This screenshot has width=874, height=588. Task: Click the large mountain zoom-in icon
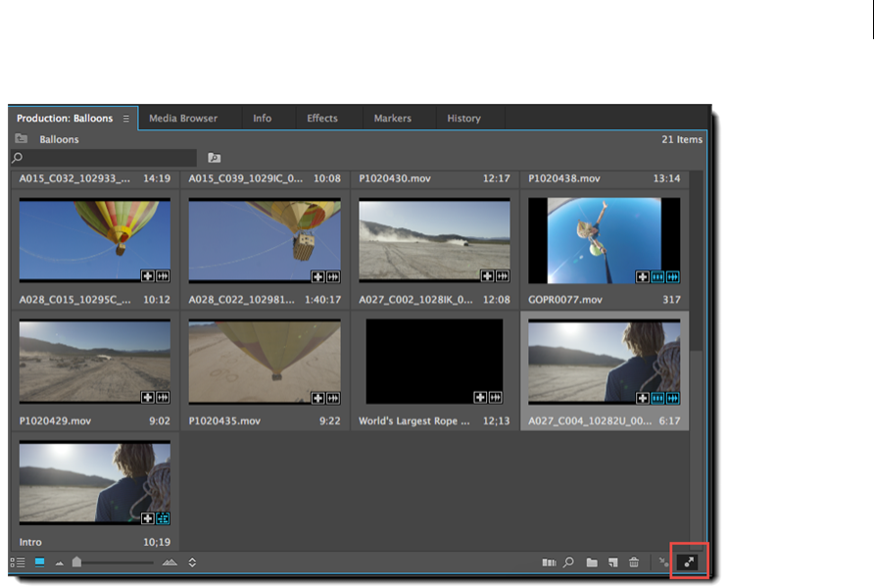pyautogui.click(x=170, y=563)
